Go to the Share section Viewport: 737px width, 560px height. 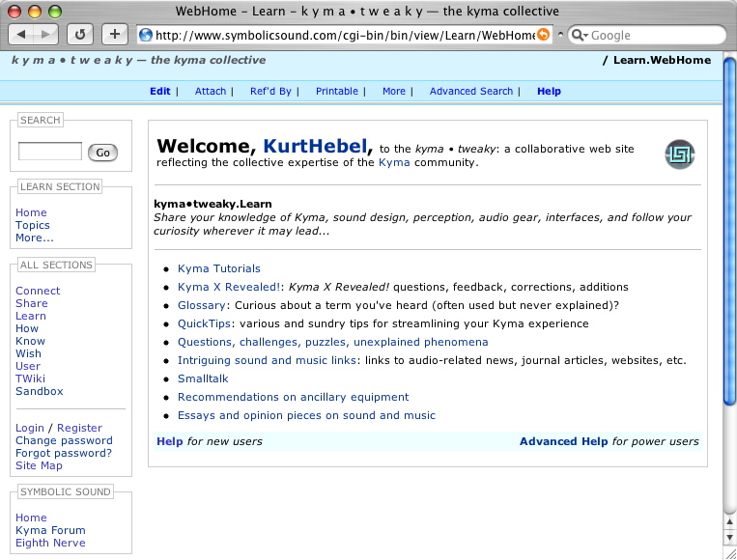click(32, 303)
